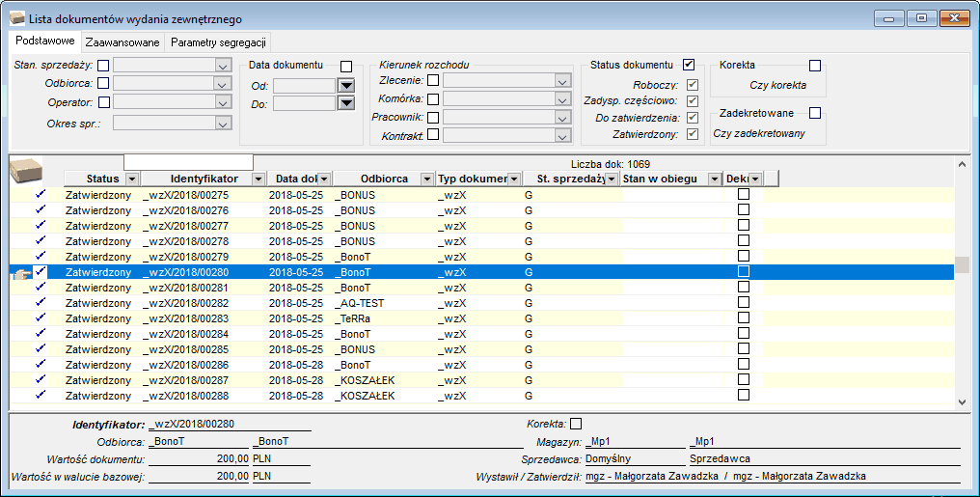Screen dimensions: 980x497
Task: Click the Do date input field
Action: tap(305, 104)
